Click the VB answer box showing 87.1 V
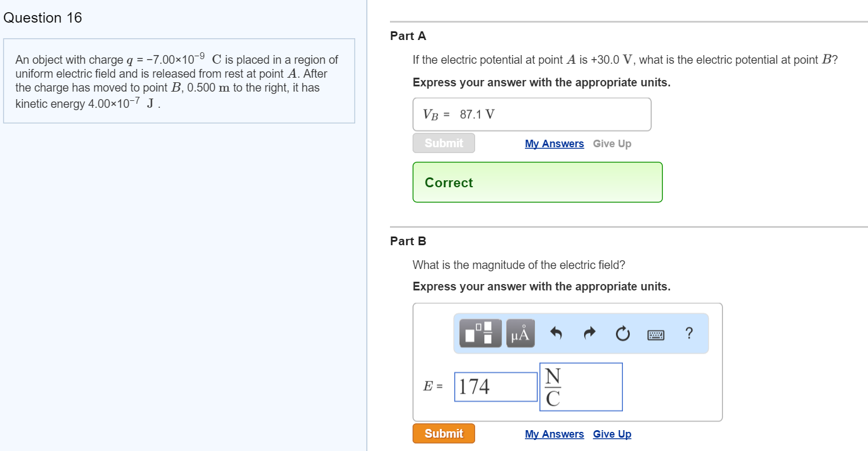The width and height of the screenshot is (868, 451). click(x=531, y=114)
